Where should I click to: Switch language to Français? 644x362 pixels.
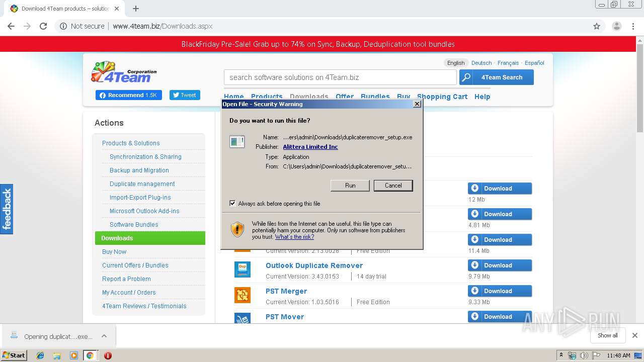click(508, 63)
